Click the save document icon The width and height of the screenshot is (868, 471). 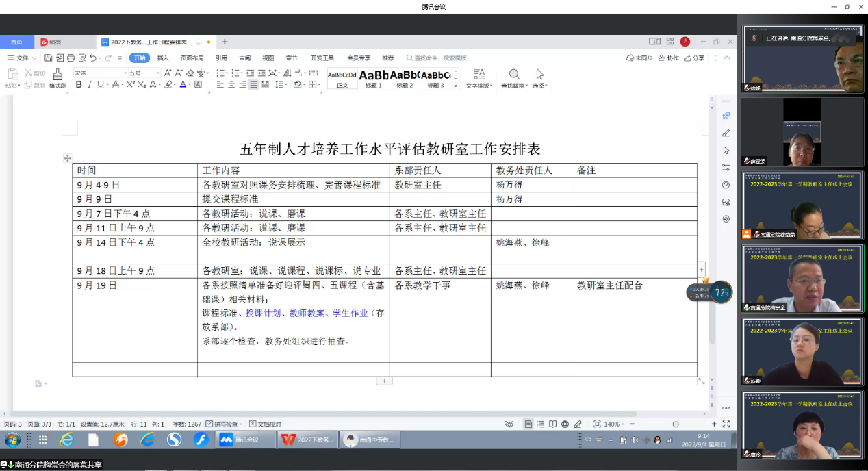pos(49,58)
